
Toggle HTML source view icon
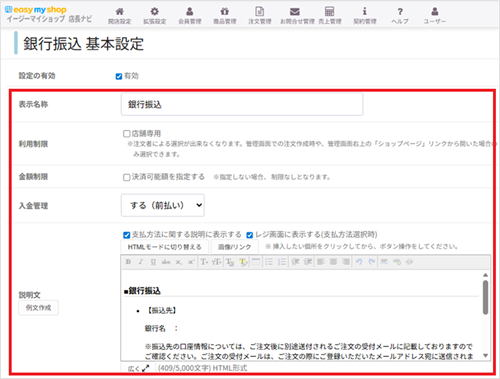pyautogui.click(x=409, y=262)
